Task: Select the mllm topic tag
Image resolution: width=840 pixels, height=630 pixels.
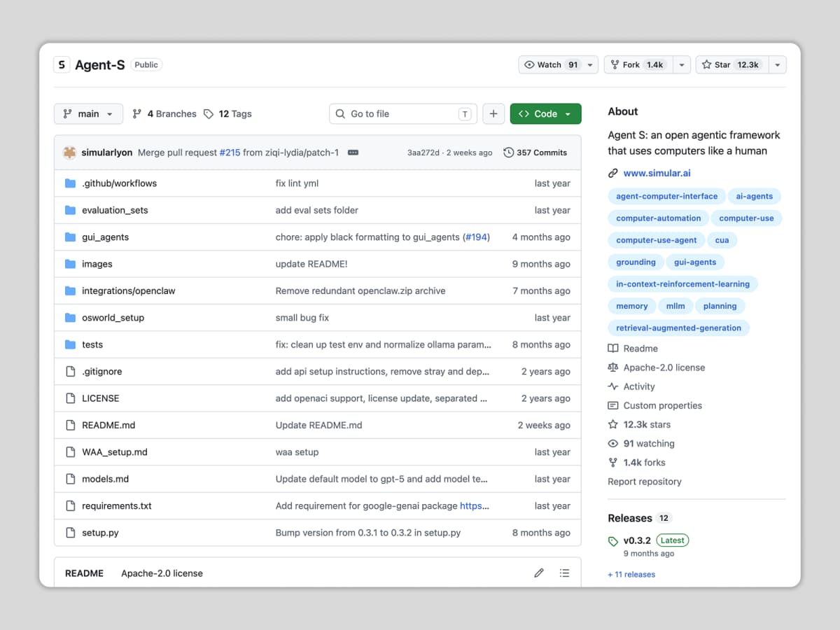Action: tap(675, 306)
